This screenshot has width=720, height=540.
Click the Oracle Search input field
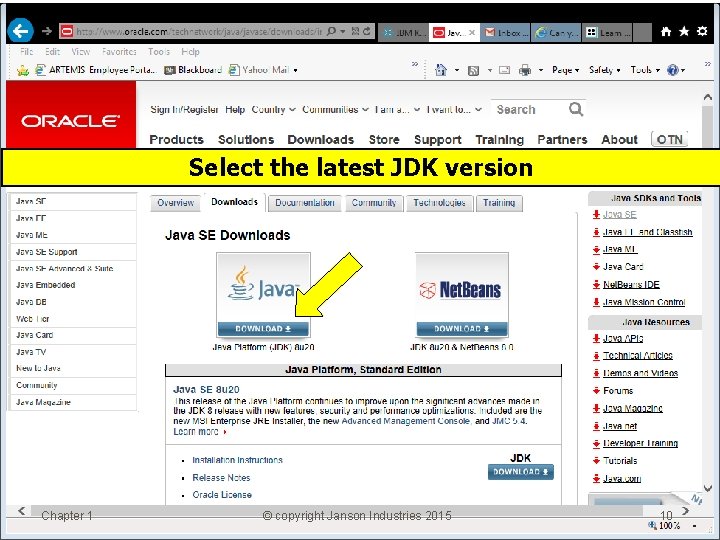[x=530, y=109]
